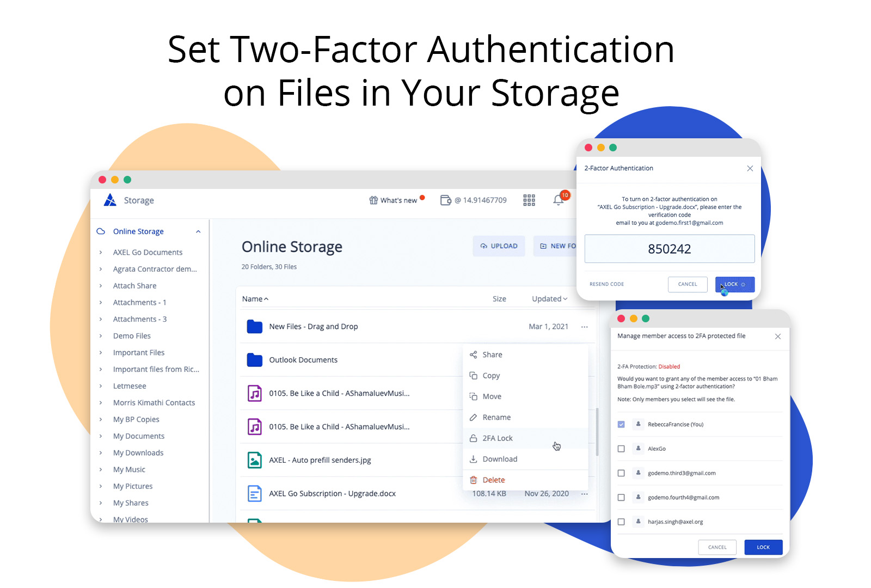Open the apps grid icon
Screen dimensions: 871x588
(529, 200)
